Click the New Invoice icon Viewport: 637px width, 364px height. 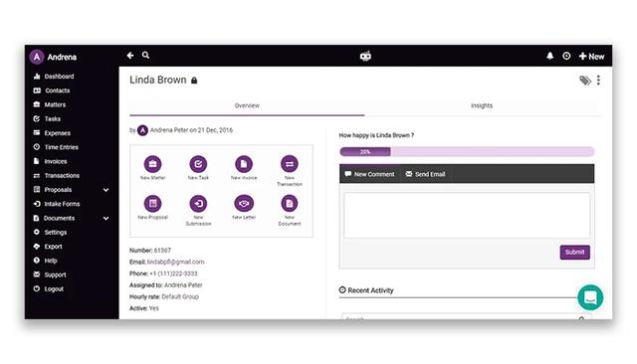coord(244,164)
